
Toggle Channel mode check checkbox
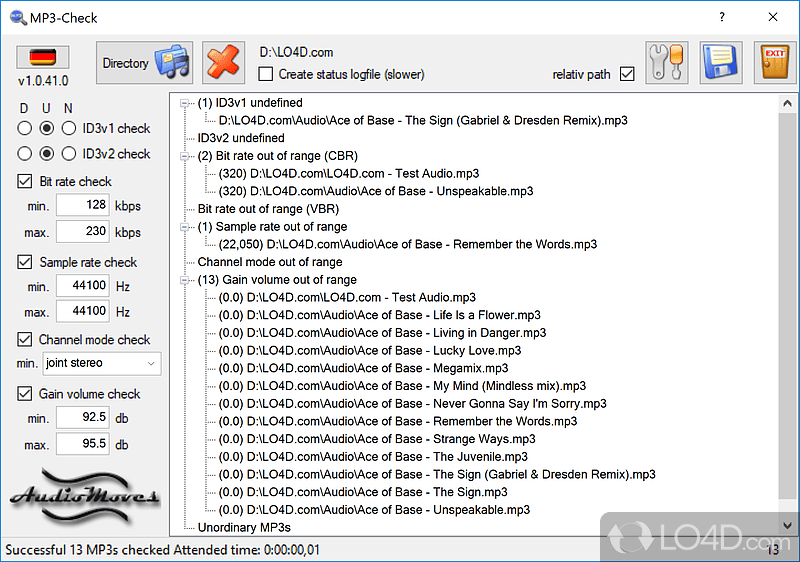pyautogui.click(x=24, y=339)
